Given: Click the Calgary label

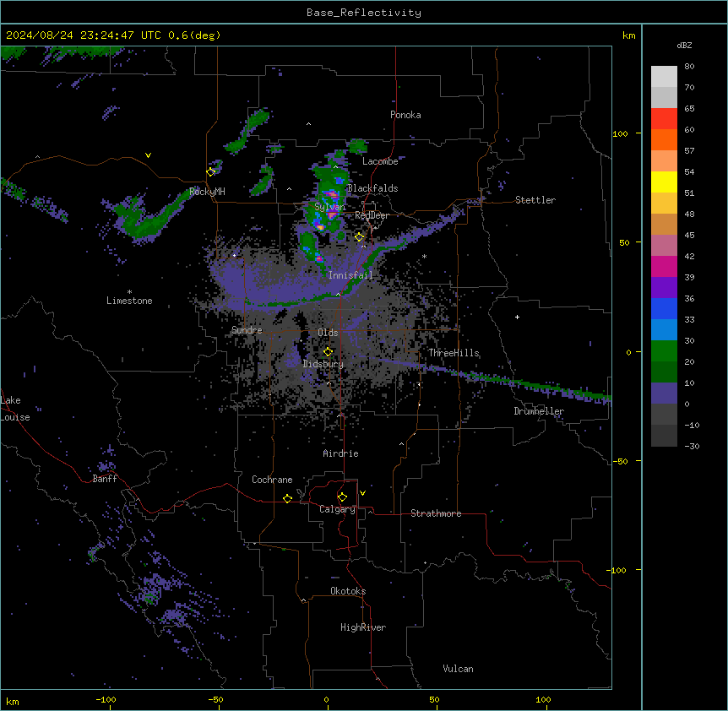Looking at the screenshot, I should (x=337, y=509).
